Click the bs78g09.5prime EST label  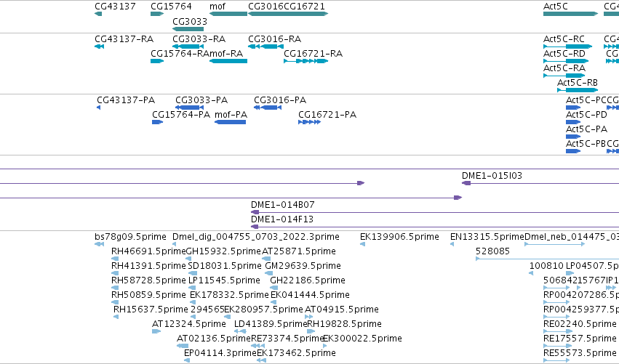[130, 237]
